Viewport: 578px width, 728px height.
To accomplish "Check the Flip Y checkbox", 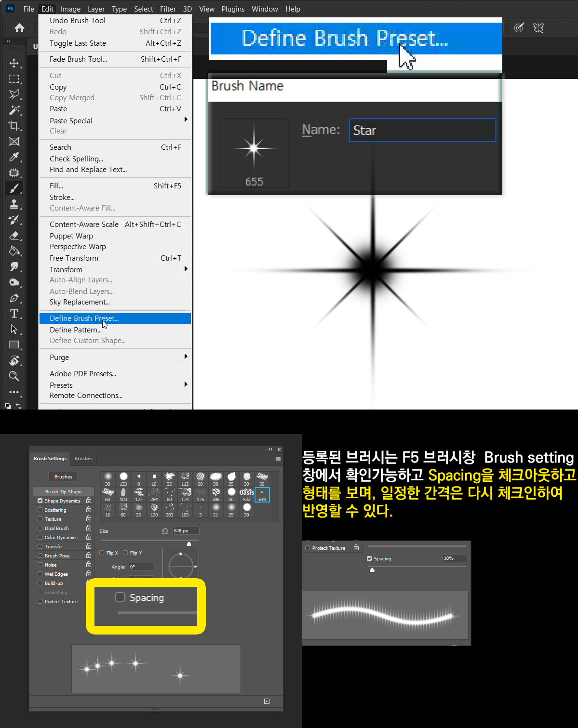I will pyautogui.click(x=125, y=553).
